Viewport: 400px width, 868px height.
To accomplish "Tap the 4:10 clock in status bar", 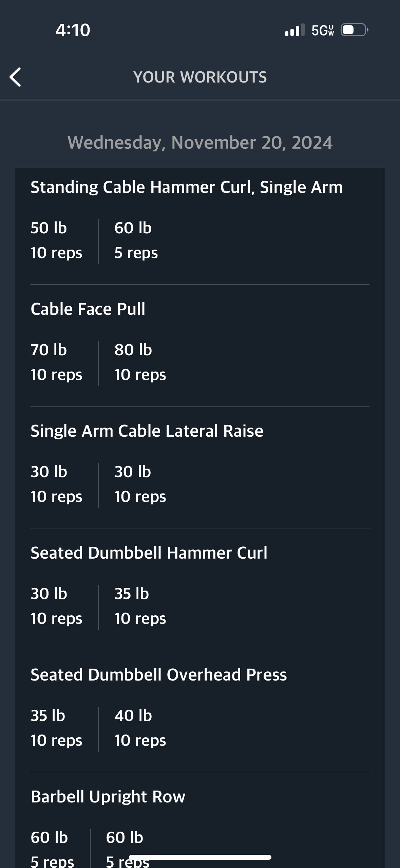I will click(x=73, y=30).
